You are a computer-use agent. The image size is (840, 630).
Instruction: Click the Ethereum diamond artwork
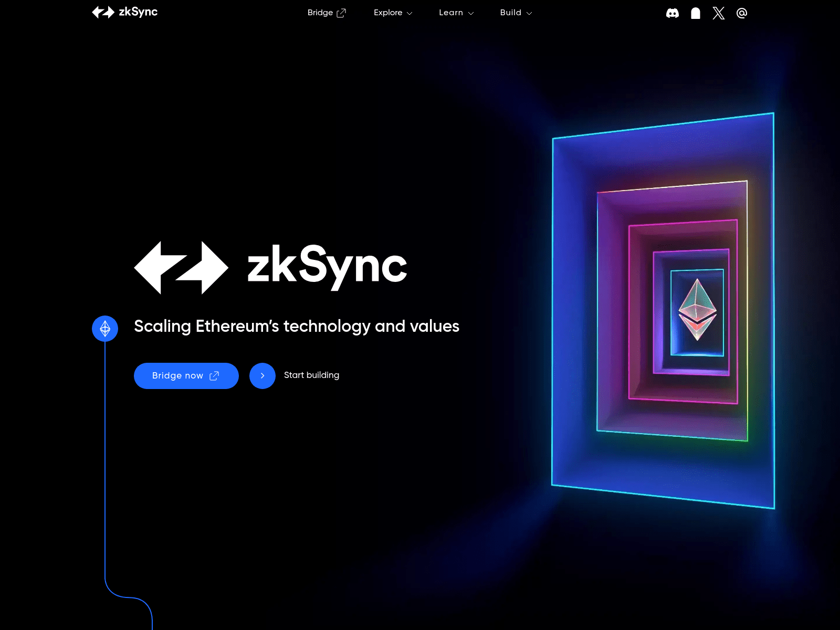click(698, 310)
